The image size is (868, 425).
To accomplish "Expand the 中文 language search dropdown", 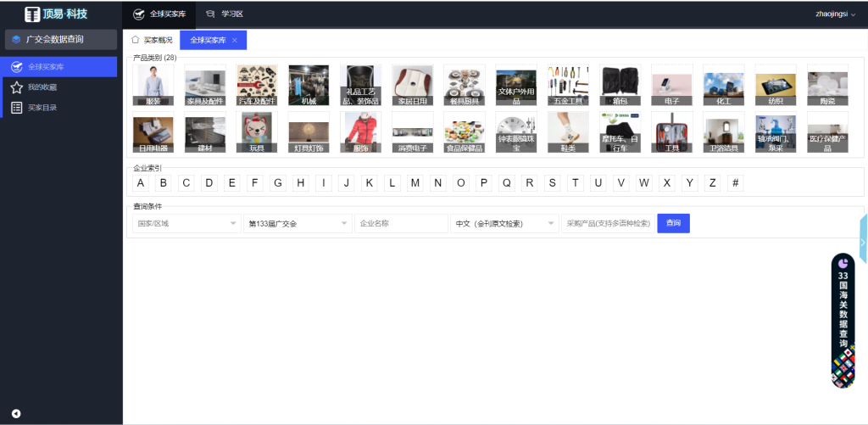I will [504, 224].
